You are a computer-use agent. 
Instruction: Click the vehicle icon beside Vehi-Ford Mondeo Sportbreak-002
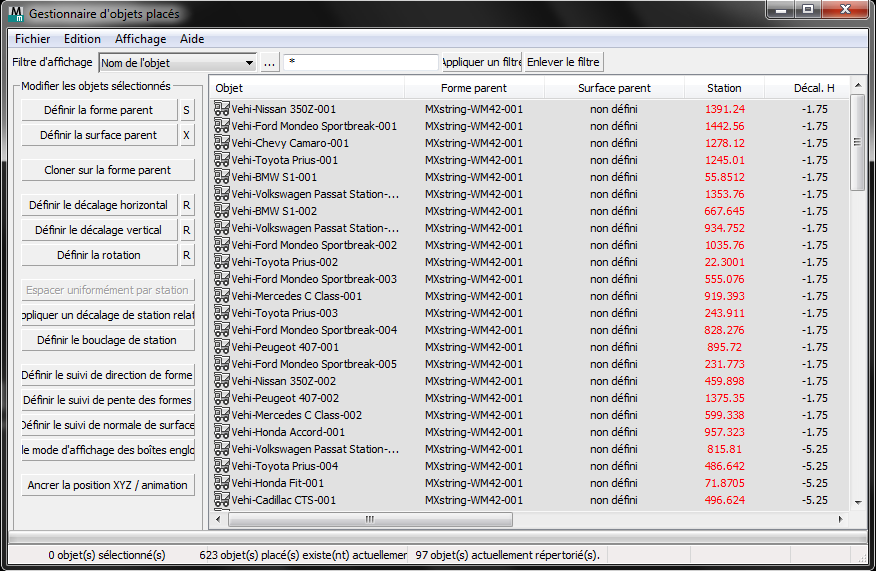point(222,244)
